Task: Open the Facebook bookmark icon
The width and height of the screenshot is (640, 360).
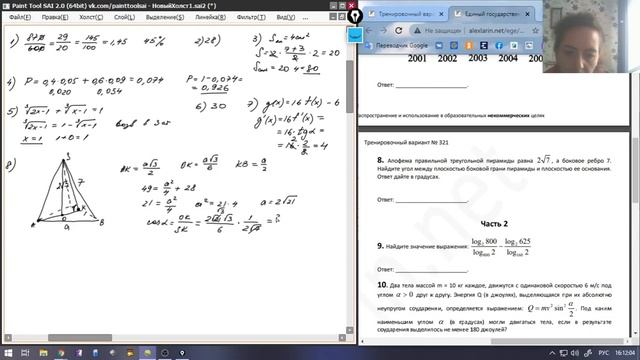Action: [499, 45]
